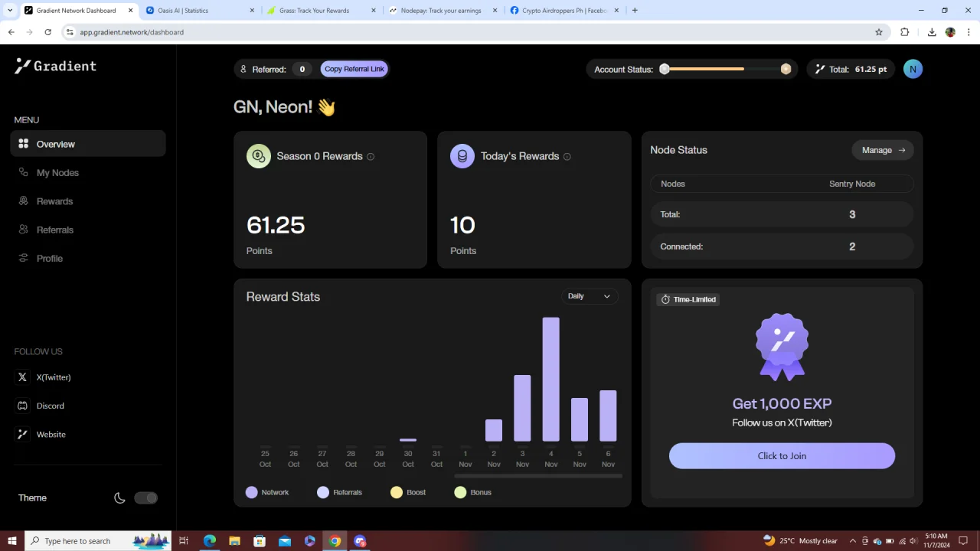Click the end badge of Account Status bar

pos(786,69)
